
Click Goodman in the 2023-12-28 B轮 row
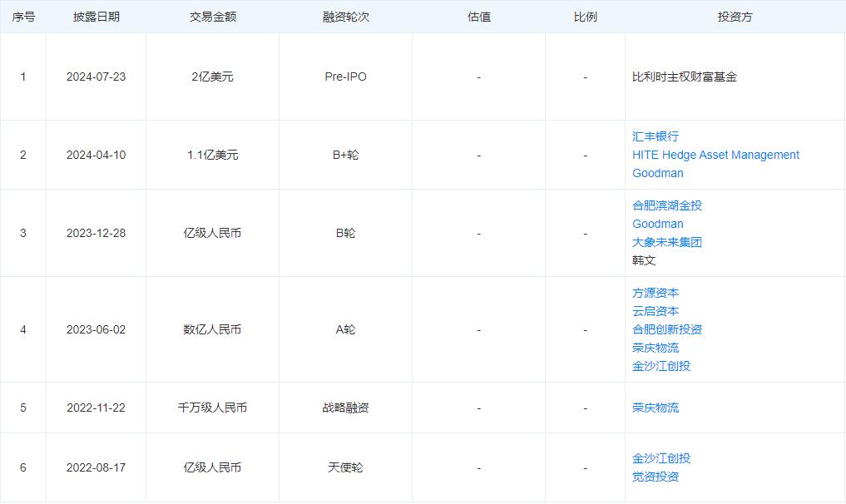point(657,224)
